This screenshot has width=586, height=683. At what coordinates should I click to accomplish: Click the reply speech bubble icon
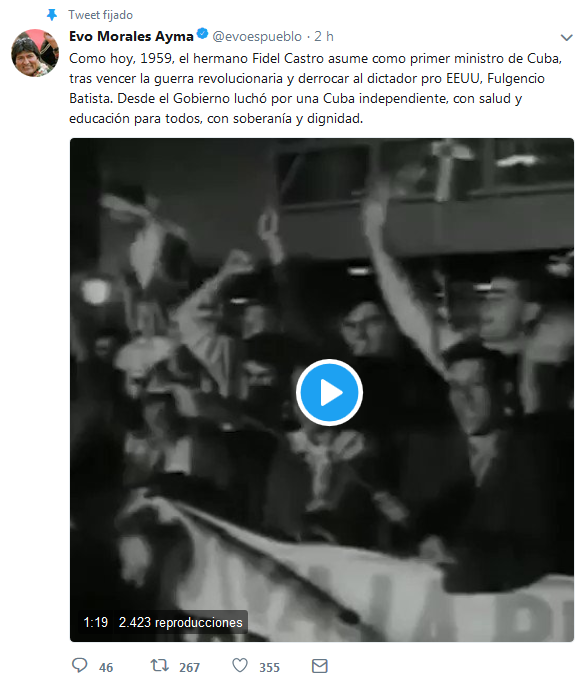click(80, 666)
